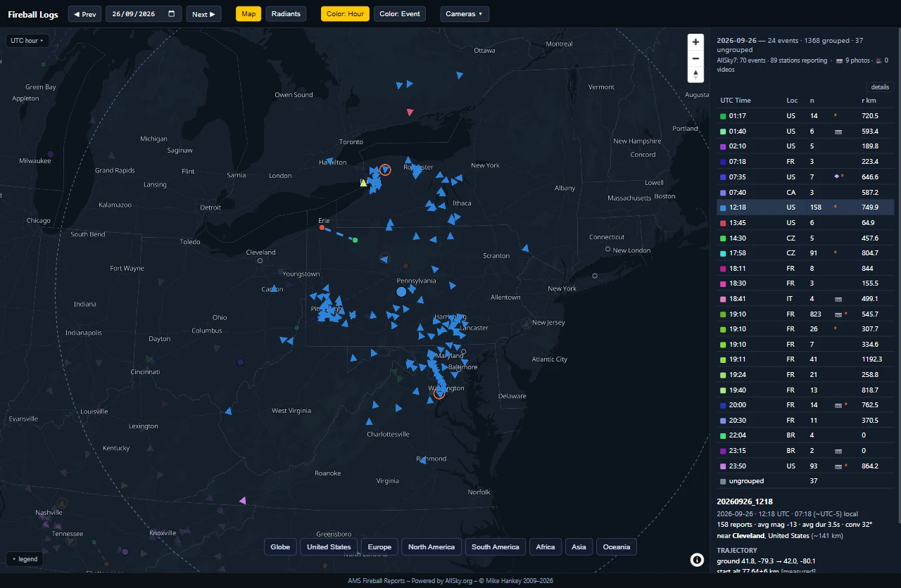Open the Cameras dropdown

pos(465,14)
